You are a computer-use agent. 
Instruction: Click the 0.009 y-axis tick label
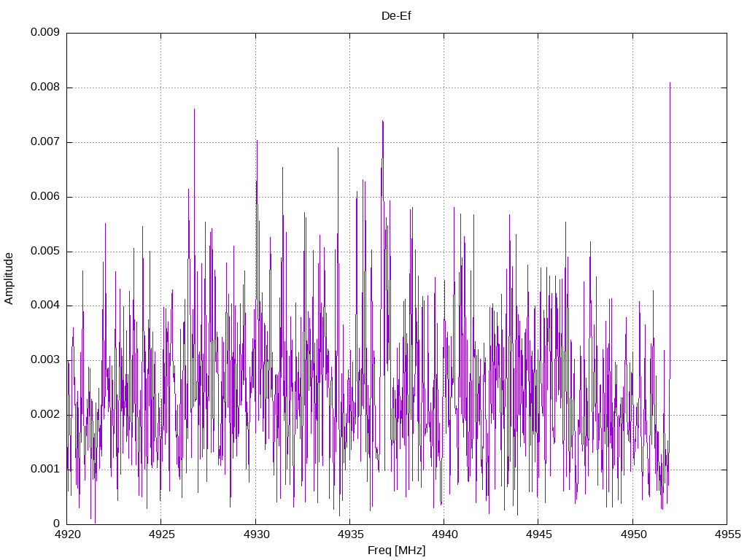click(45, 32)
